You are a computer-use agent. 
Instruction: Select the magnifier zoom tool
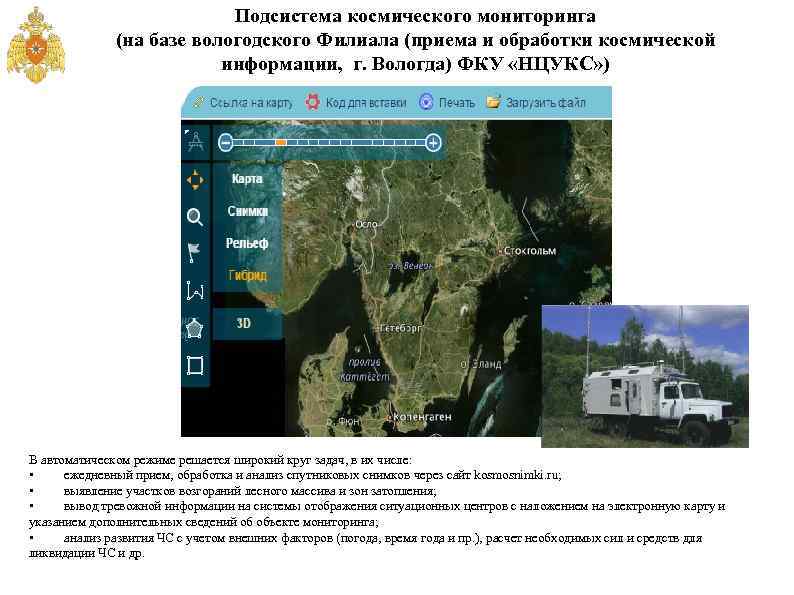(195, 217)
